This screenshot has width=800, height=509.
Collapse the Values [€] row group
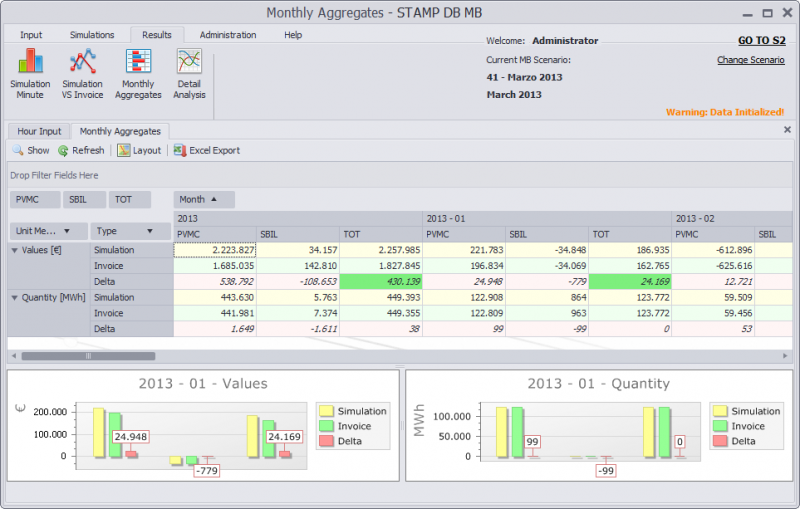(x=14, y=250)
